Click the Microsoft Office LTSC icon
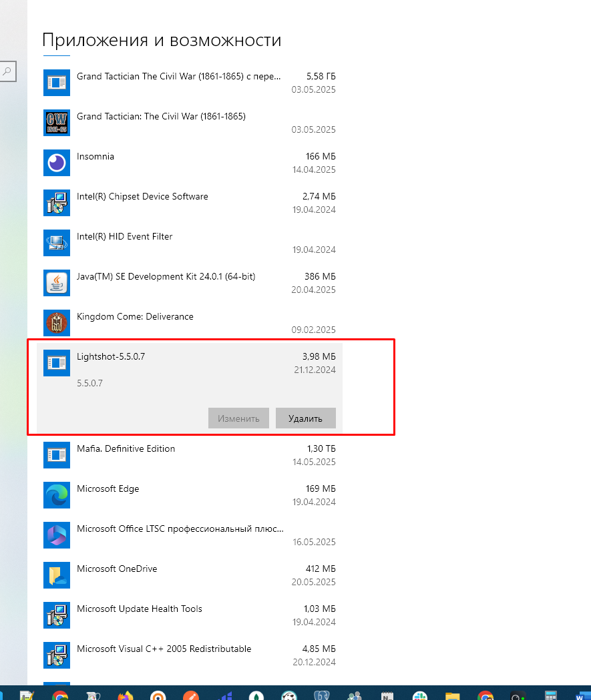This screenshot has width=591, height=700. (57, 535)
